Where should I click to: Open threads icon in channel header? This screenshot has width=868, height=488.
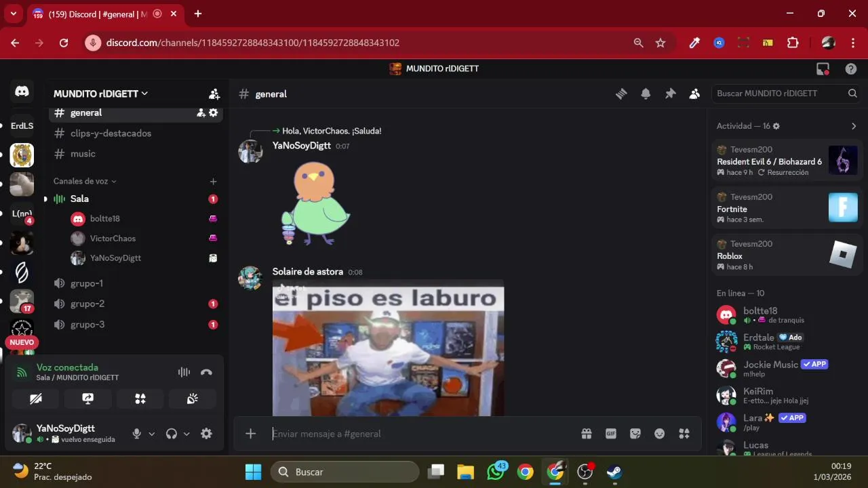621,94
